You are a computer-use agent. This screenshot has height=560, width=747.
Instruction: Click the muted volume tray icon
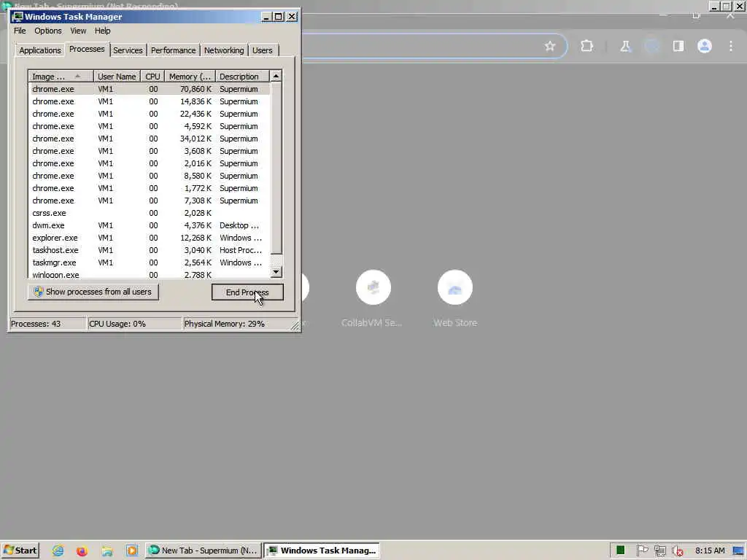coord(678,551)
